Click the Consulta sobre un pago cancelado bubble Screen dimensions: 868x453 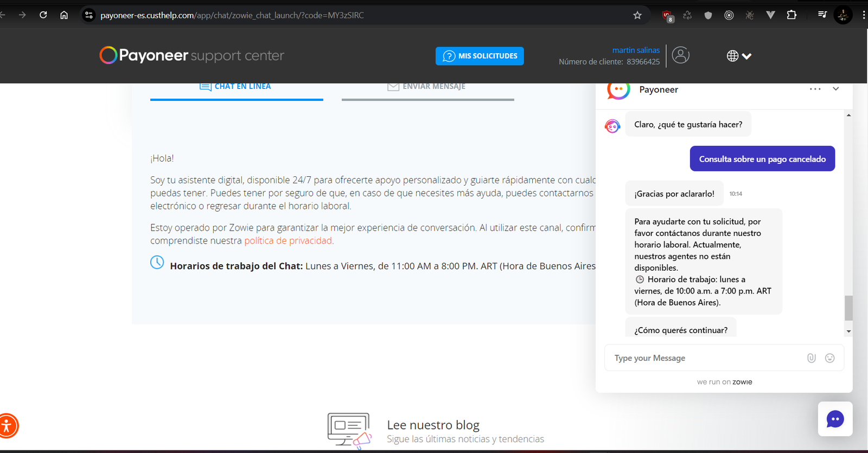click(762, 159)
